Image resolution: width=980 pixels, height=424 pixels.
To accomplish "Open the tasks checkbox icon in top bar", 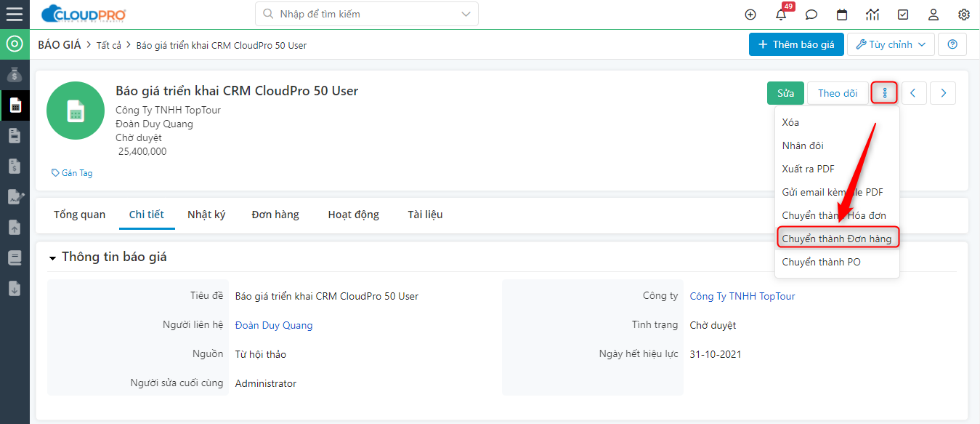I will tap(903, 15).
